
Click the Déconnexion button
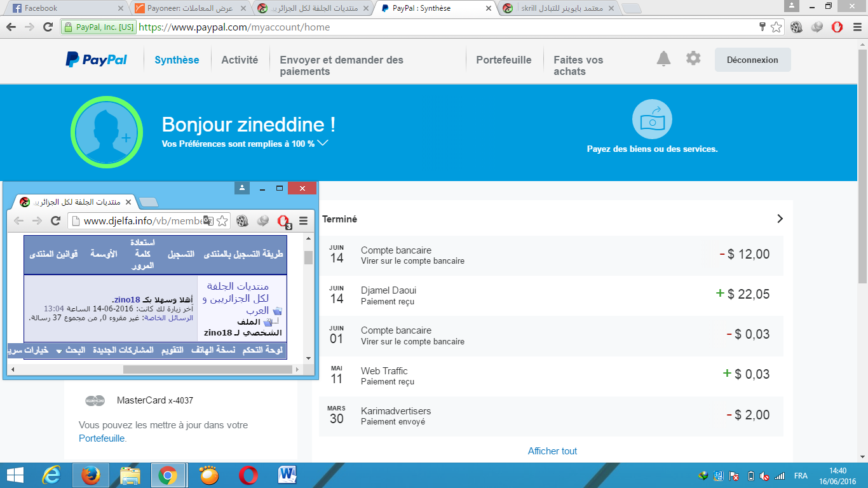[753, 60]
